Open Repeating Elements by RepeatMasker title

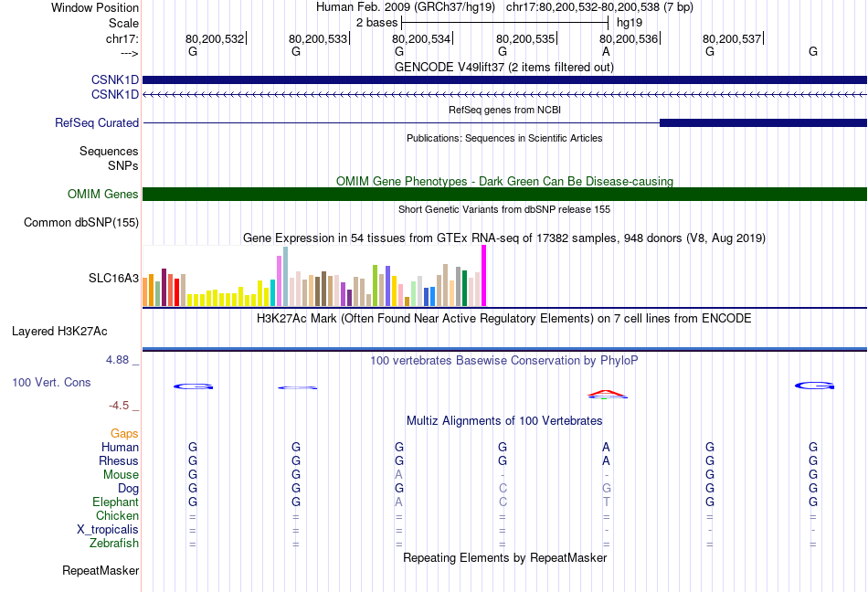[x=504, y=557]
